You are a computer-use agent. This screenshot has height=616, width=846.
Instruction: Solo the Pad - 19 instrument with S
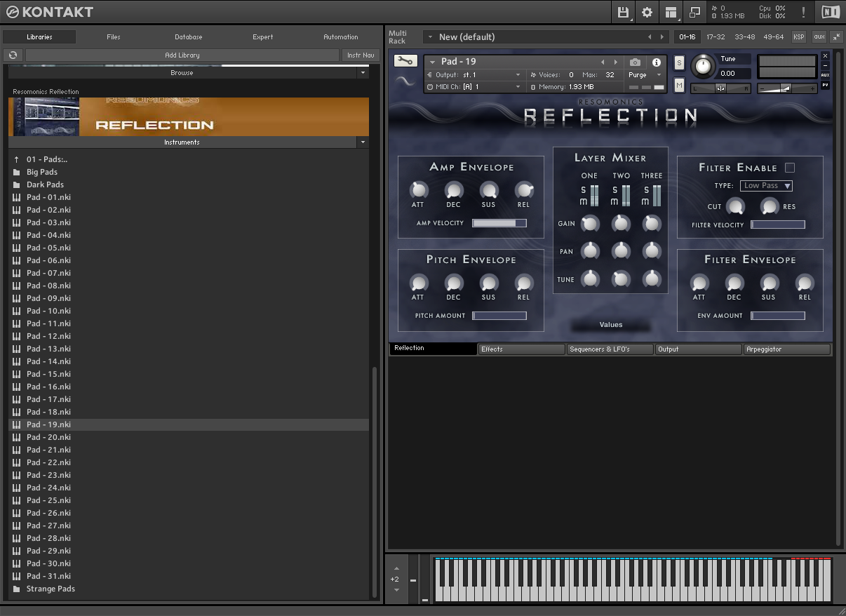coord(679,62)
